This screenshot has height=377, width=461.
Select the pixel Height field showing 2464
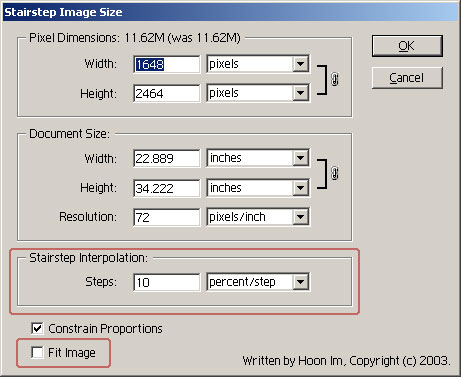pos(167,93)
